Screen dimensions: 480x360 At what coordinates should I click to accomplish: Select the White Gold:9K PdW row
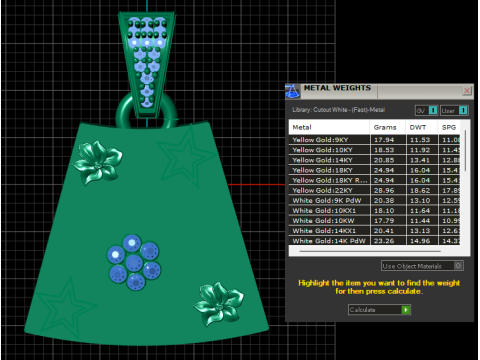point(374,200)
